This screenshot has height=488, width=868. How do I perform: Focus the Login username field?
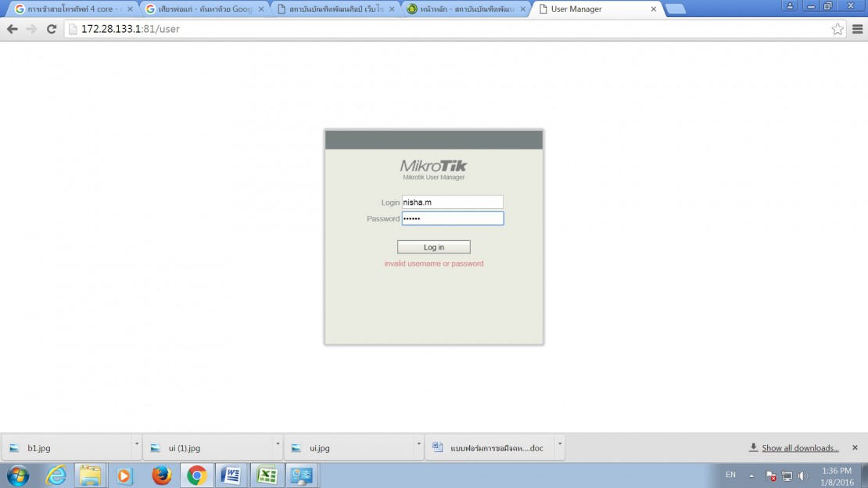[452, 203]
